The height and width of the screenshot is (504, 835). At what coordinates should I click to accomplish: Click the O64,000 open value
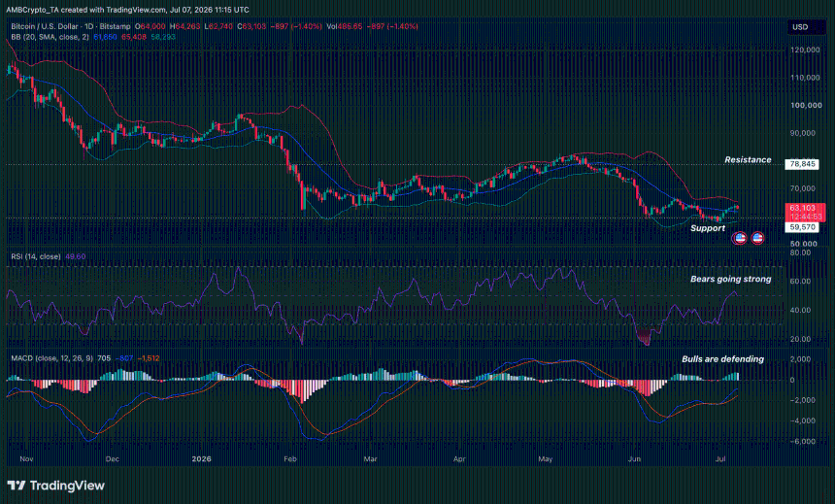click(x=150, y=26)
